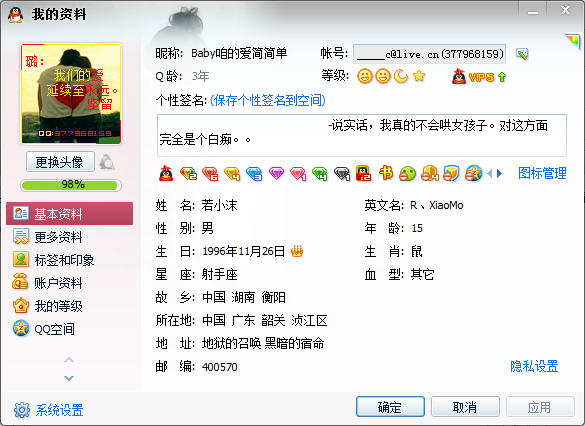585x426 pixels.
Task: Click the birthday crown icon
Action: point(297,251)
